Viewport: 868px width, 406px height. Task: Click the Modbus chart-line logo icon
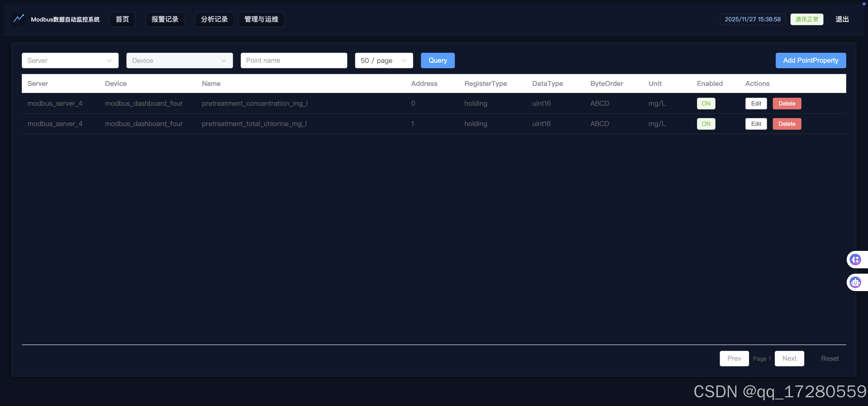[x=19, y=19]
